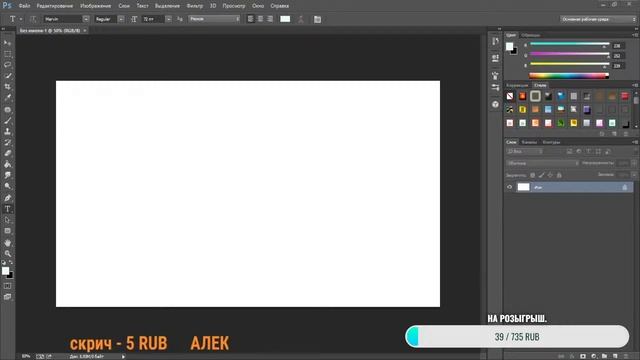
Task: Select the Lasso tool
Action: pyautogui.click(x=7, y=65)
